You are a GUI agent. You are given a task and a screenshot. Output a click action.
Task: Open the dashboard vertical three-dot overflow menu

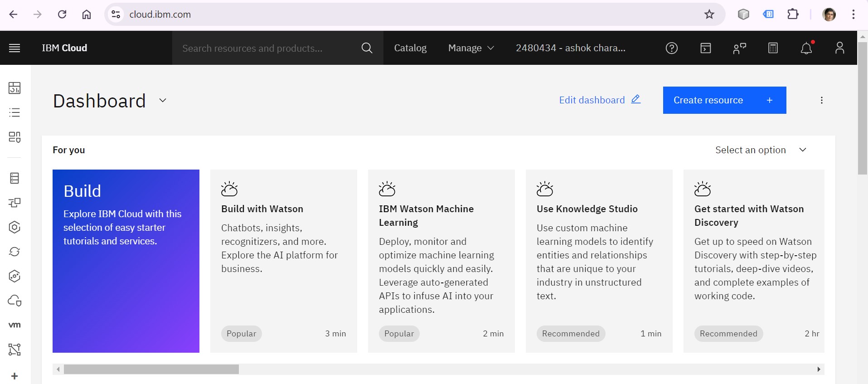click(x=822, y=100)
